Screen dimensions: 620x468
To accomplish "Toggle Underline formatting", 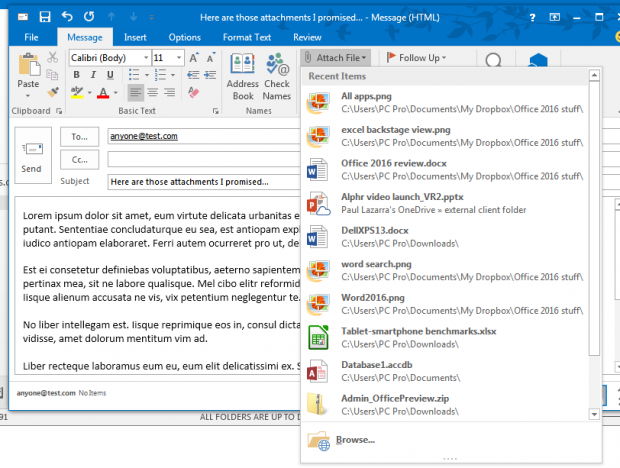I will [x=110, y=74].
